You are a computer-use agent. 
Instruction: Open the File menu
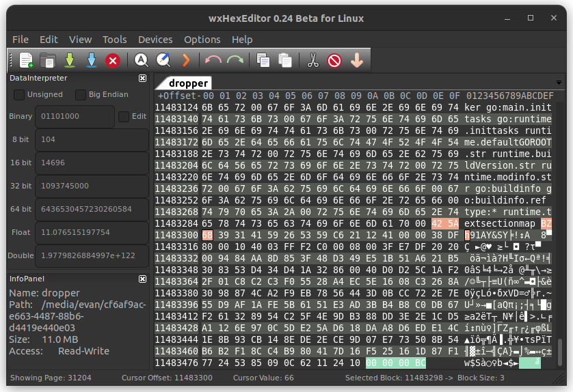point(21,40)
